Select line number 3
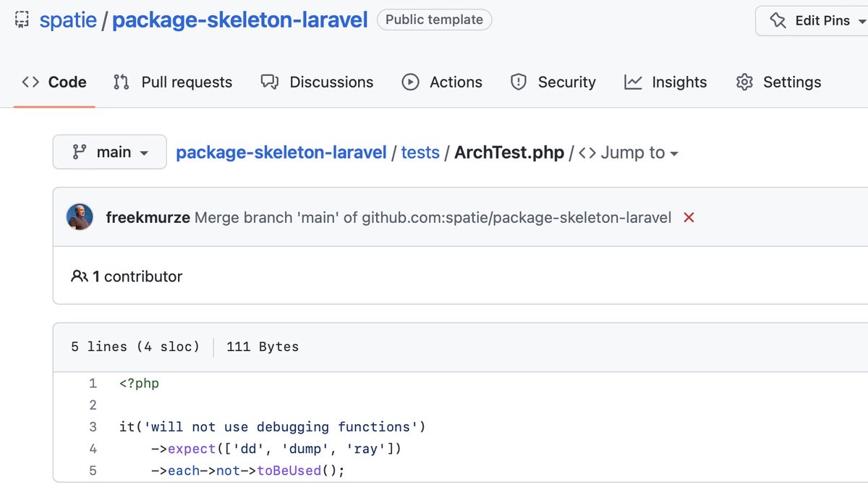The width and height of the screenshot is (868, 498). tap(93, 426)
